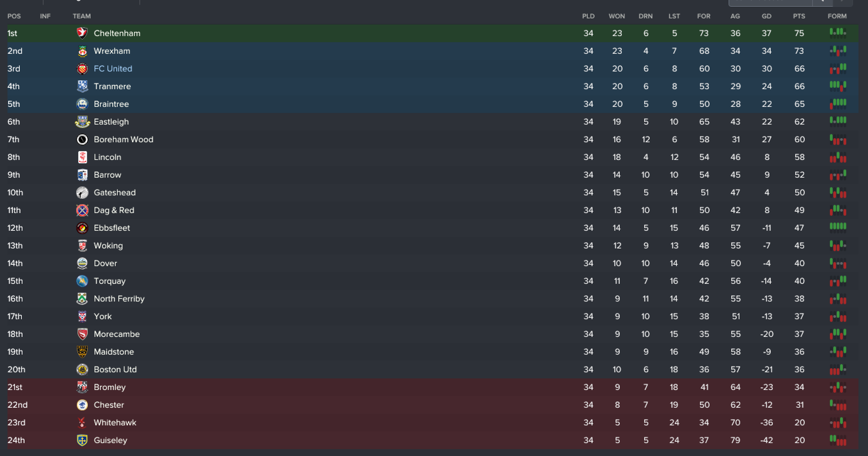Screen dimensions: 868x456
Task: Select the Guiseley crest icon
Action: click(x=82, y=440)
